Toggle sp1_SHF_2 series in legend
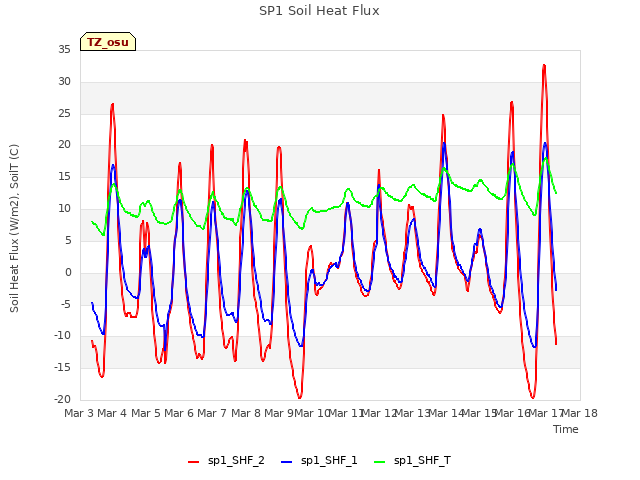The image size is (640, 480). [226, 460]
